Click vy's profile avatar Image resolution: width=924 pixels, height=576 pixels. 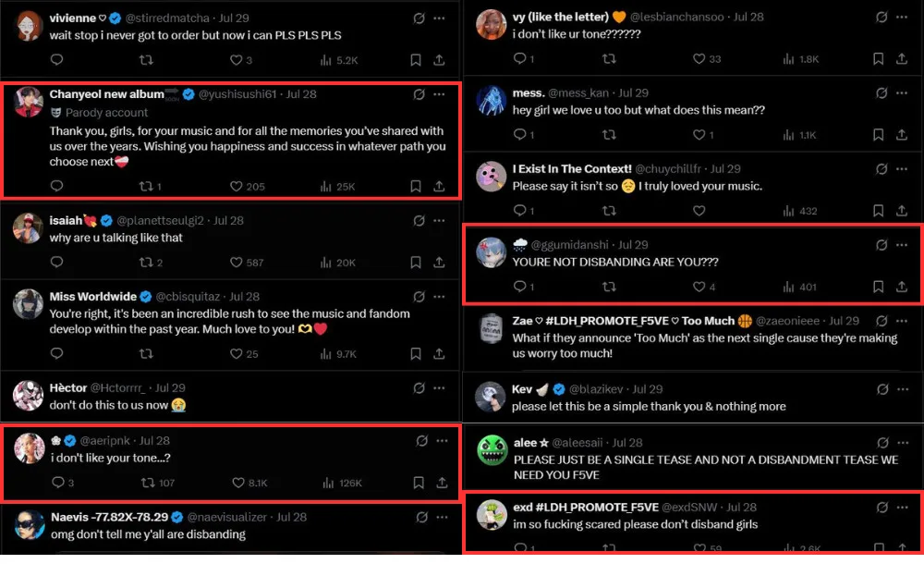click(491, 26)
